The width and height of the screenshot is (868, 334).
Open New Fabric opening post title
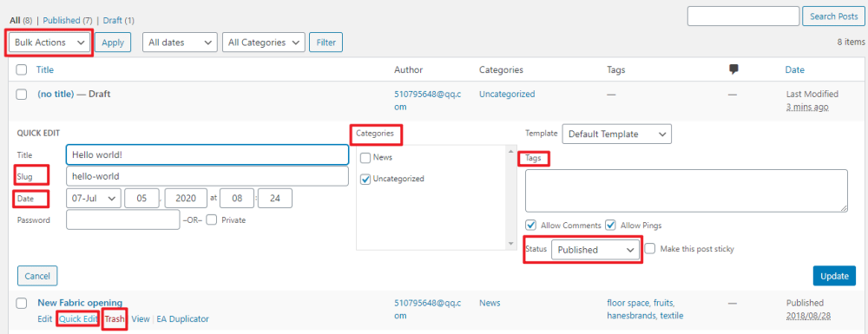tap(80, 303)
